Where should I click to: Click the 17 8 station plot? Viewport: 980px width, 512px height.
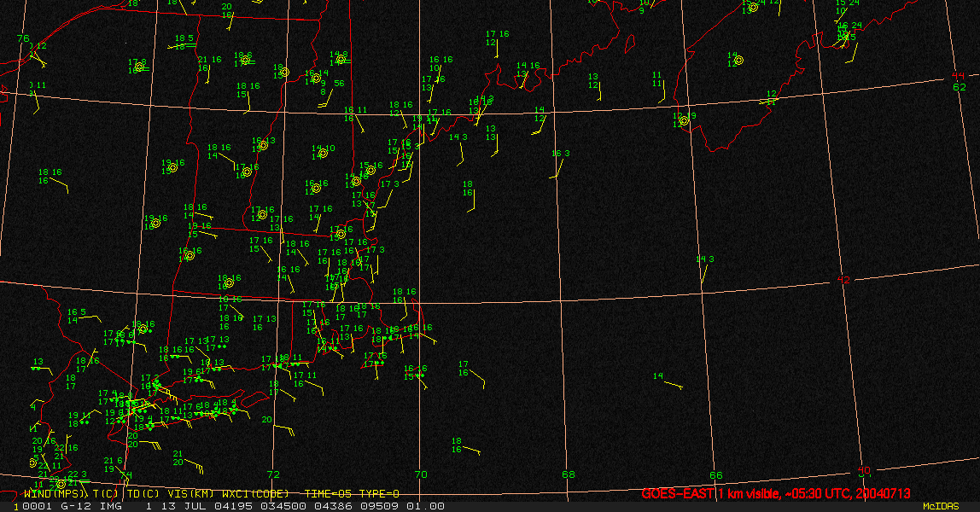pyautogui.click(x=137, y=67)
